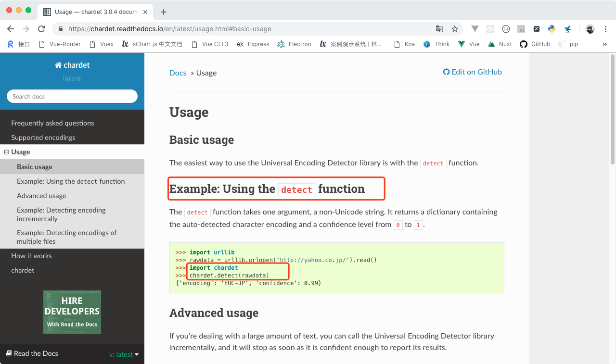Open the 案例演示系统 bookmark
The image size is (616, 364).
point(351,44)
